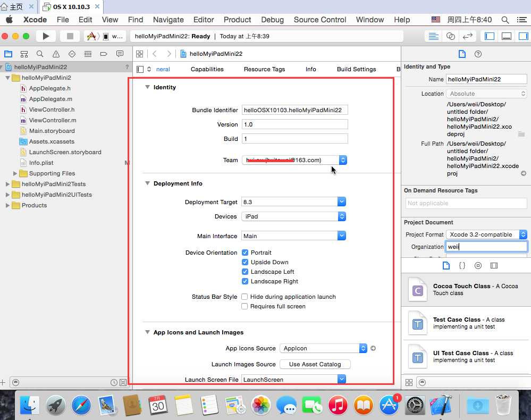531x420 pixels.
Task: Toggle the project and targets list sidebar
Action: pos(140,70)
